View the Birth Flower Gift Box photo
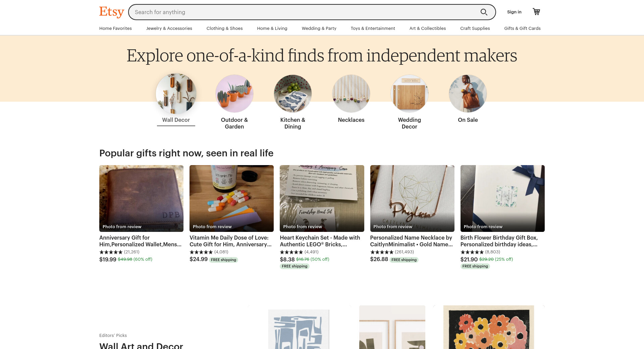644x349 pixels. [502, 198]
